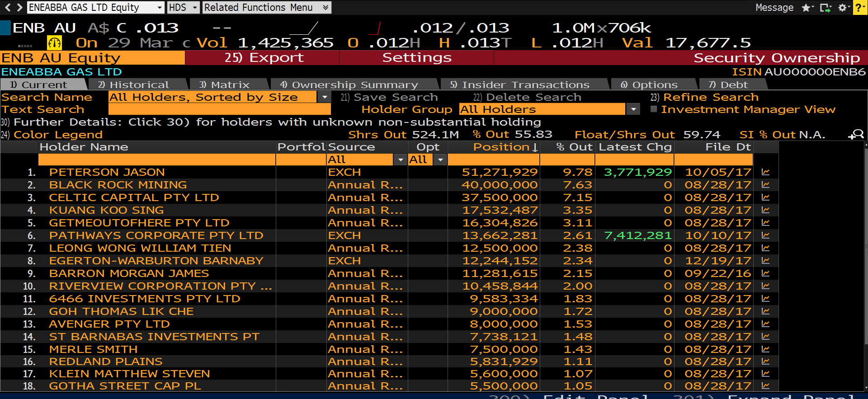The image size is (868, 399).
Task: Click the favorites star icon in title bar
Action: (x=807, y=8)
